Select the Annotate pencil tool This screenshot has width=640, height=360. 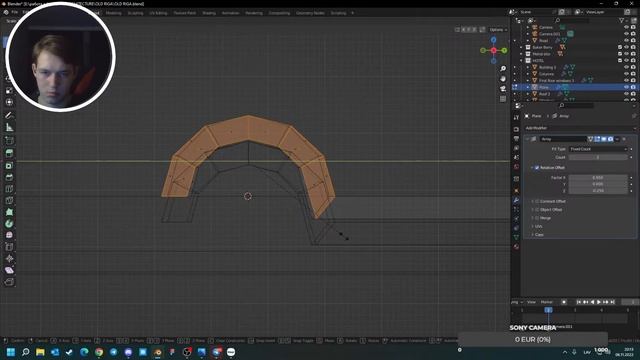tap(9, 116)
